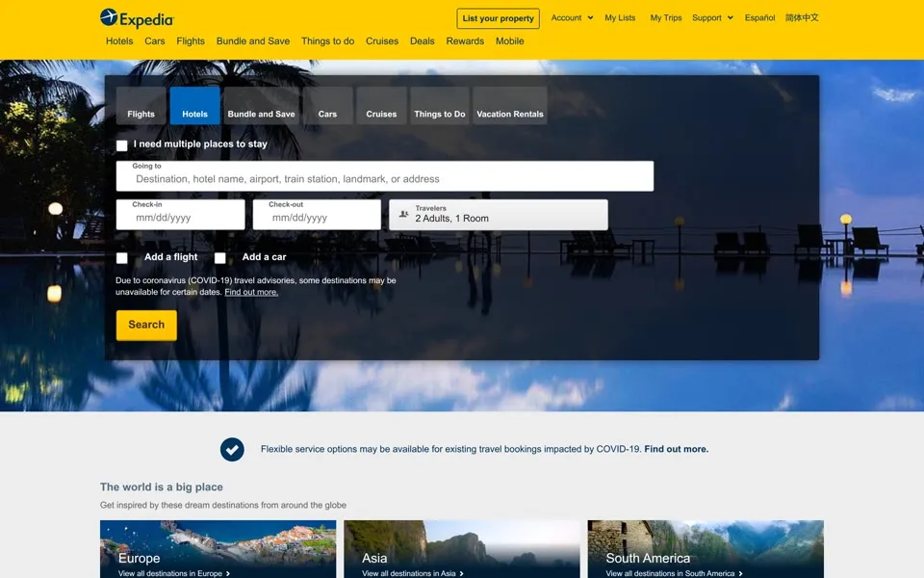Open the Cars search tab
924x578 pixels.
[x=327, y=106]
